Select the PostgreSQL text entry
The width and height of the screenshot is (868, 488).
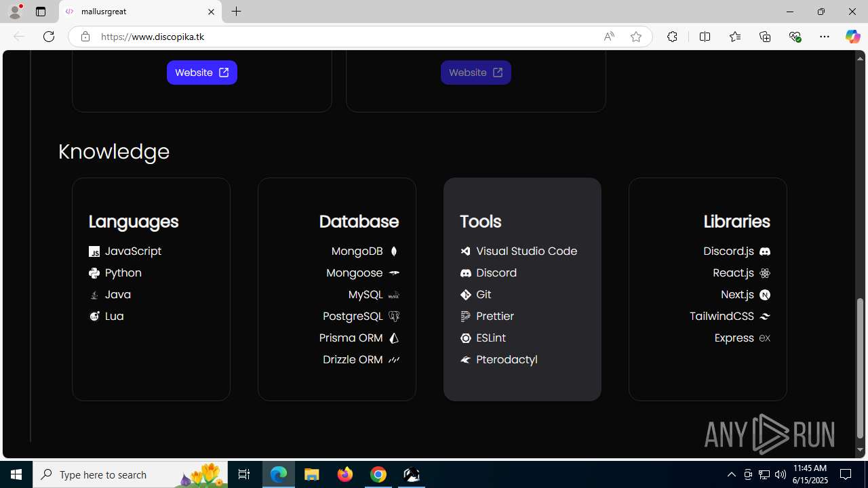click(x=353, y=317)
